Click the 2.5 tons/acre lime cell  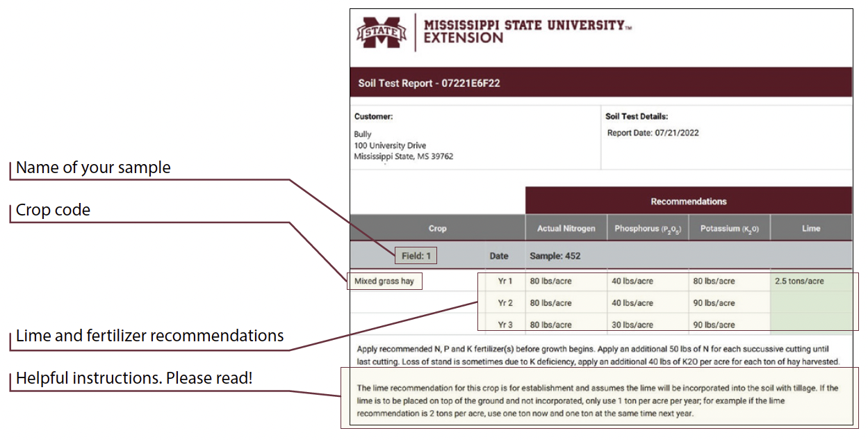point(799,282)
